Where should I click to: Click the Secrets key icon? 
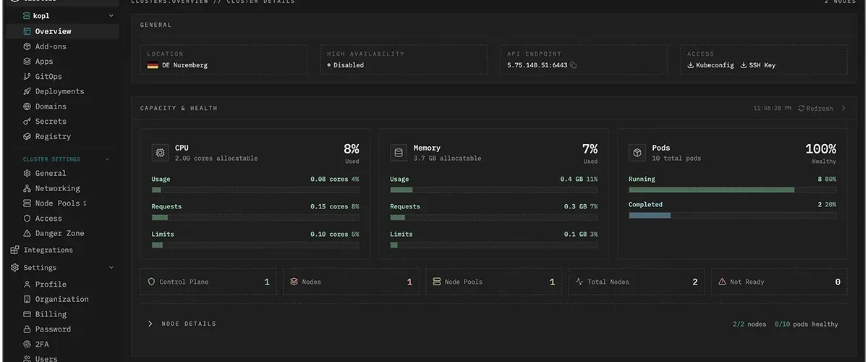27,122
